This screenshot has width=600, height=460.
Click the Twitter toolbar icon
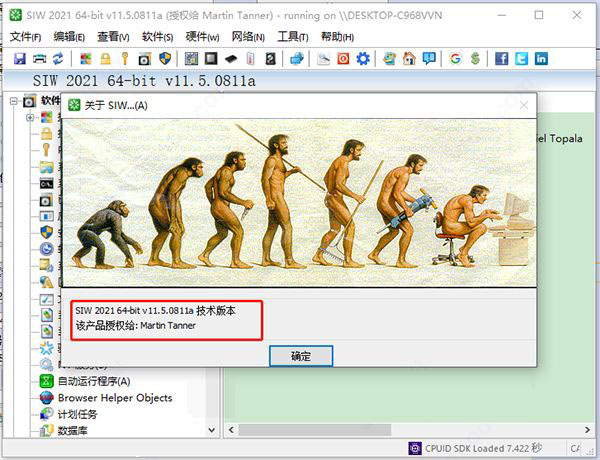click(x=522, y=59)
